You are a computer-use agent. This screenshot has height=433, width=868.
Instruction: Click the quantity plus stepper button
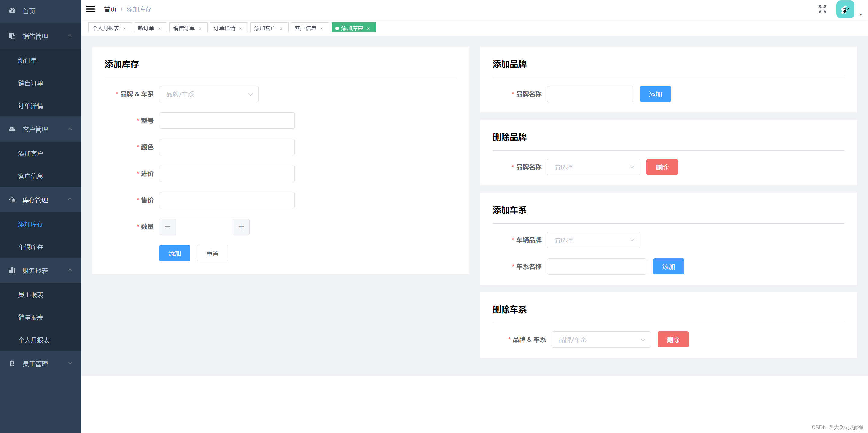pos(241,227)
